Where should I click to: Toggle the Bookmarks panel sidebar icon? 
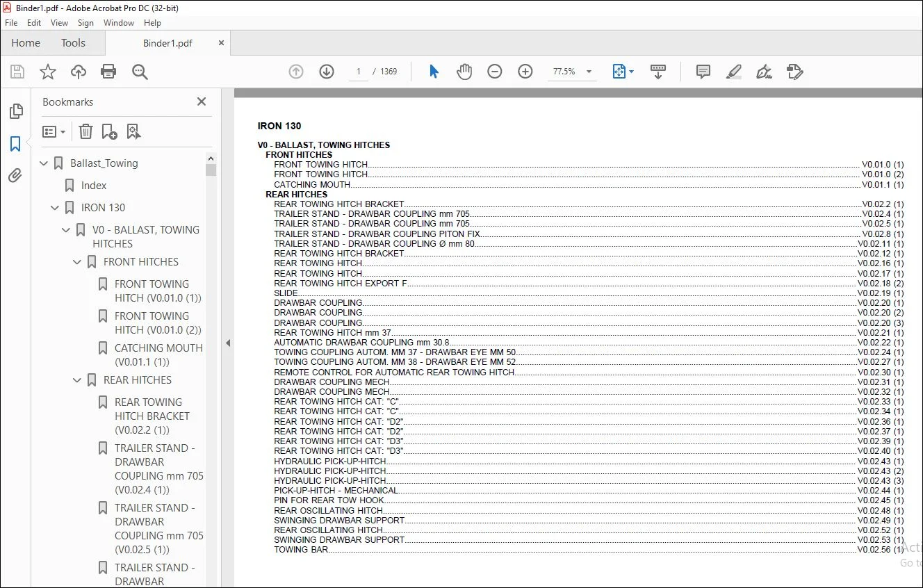click(15, 144)
